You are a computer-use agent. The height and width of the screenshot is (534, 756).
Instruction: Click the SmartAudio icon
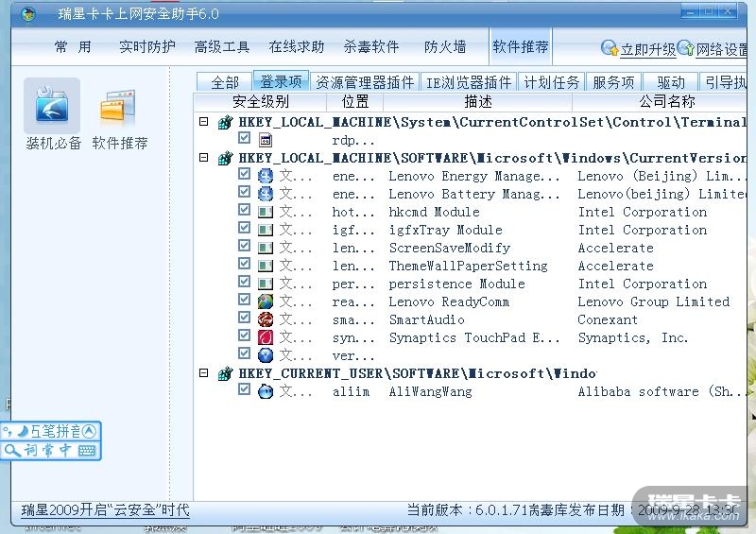point(266,319)
